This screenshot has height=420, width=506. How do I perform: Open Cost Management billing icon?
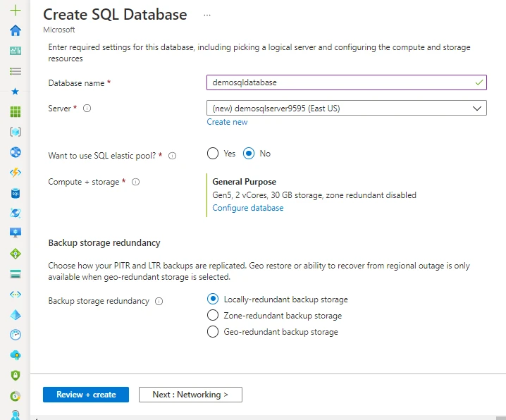coord(16,396)
